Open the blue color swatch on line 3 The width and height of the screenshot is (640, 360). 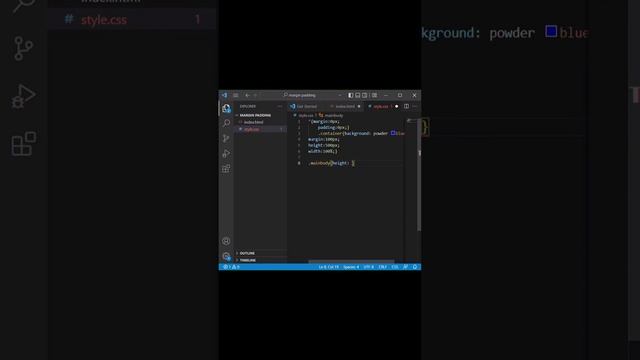point(393,133)
